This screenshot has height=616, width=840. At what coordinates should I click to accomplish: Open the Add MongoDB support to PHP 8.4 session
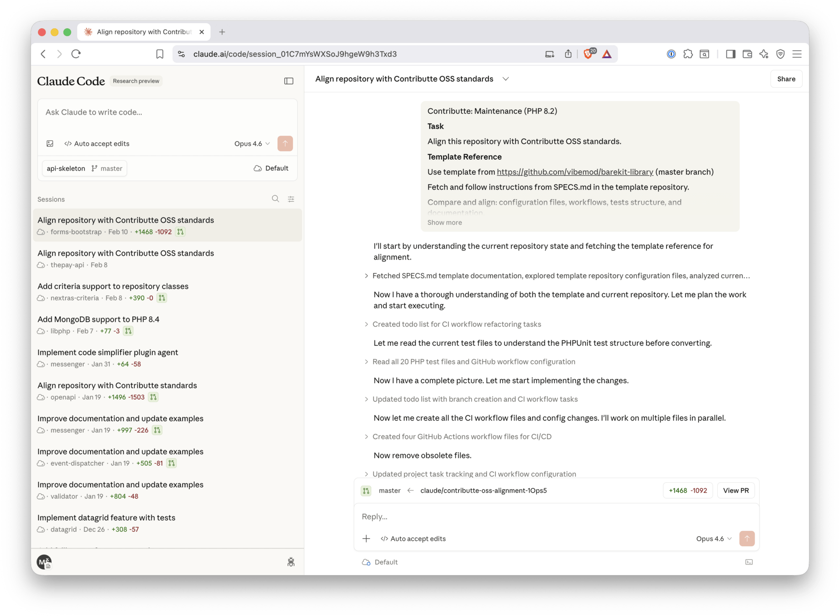168,324
